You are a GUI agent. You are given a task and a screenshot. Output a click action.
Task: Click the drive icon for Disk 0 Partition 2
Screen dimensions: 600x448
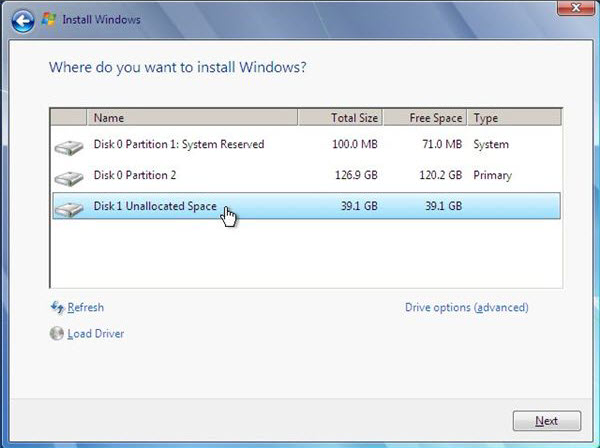click(x=69, y=178)
